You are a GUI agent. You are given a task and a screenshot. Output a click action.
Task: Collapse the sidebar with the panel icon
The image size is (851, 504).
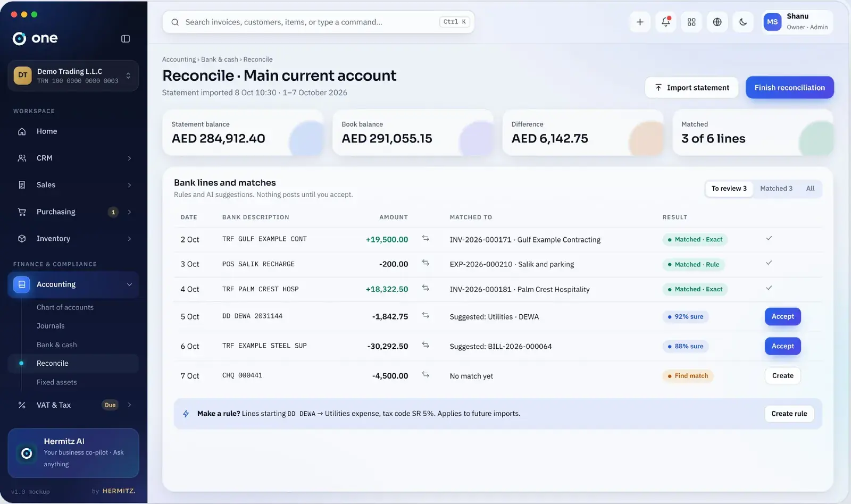[126, 38]
